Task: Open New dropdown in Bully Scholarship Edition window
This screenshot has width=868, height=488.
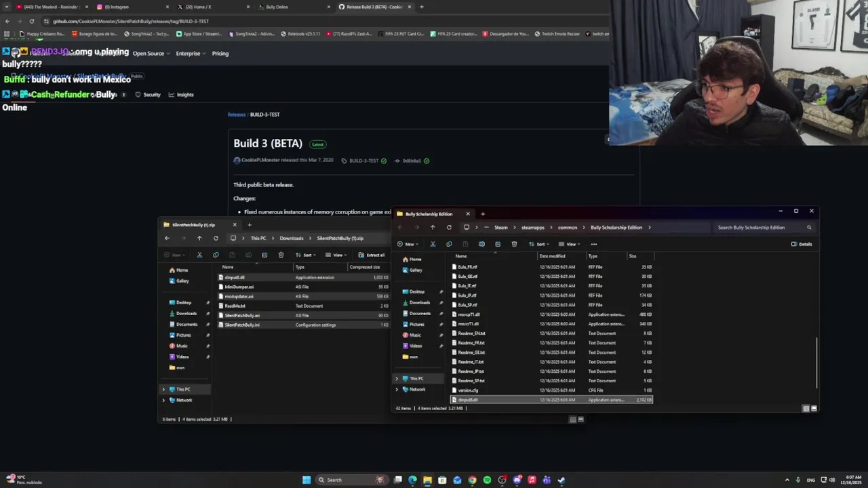Action: pos(409,244)
